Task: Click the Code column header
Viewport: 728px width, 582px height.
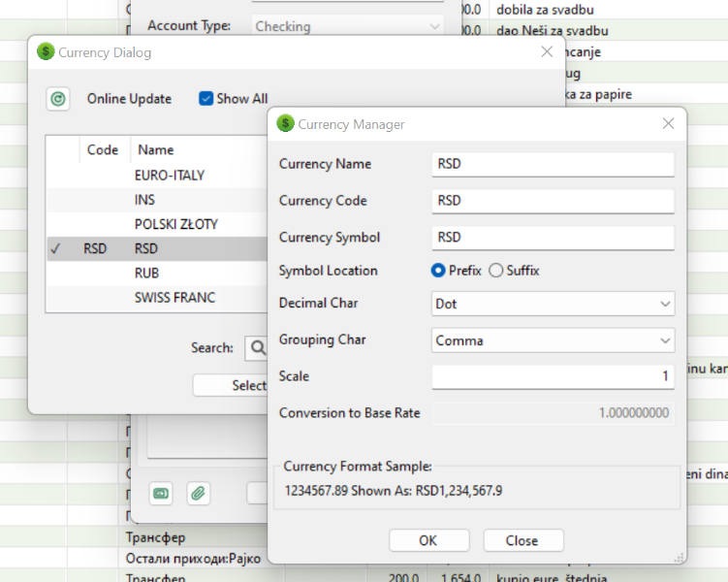Action: pyautogui.click(x=103, y=150)
